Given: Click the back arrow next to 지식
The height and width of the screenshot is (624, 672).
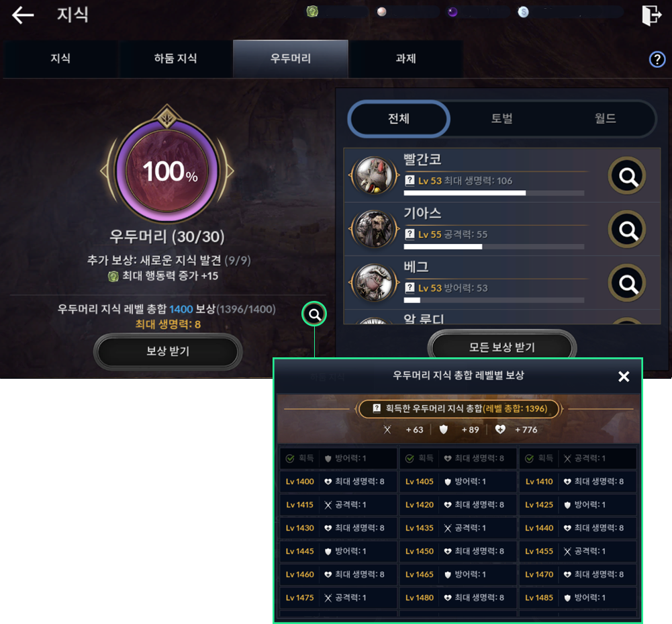Looking at the screenshot, I should coord(23,15).
